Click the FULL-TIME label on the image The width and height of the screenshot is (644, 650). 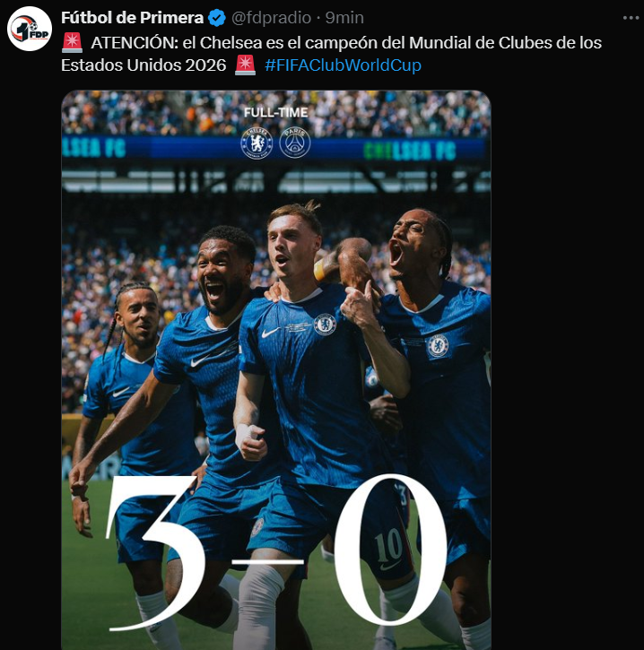pyautogui.click(x=275, y=113)
